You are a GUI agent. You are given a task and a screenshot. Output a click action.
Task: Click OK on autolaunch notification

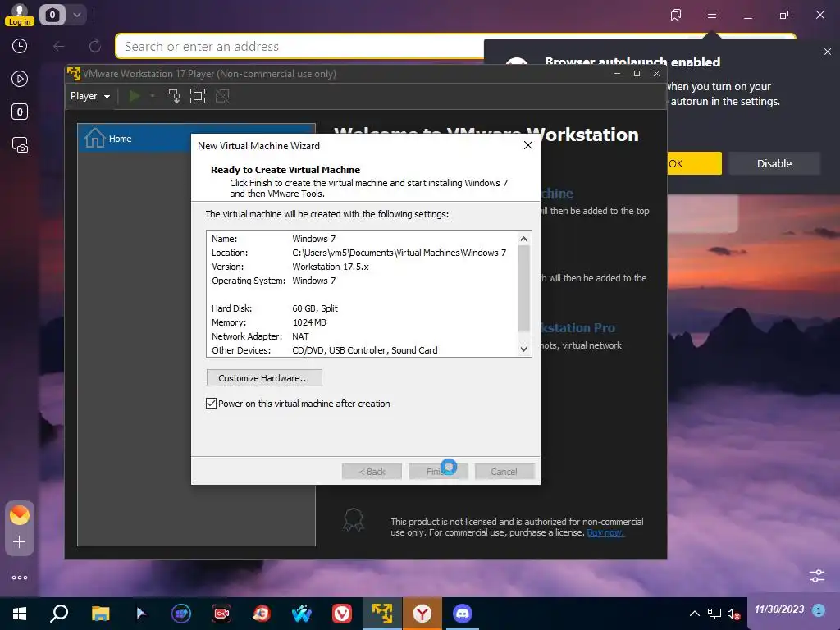(694, 163)
